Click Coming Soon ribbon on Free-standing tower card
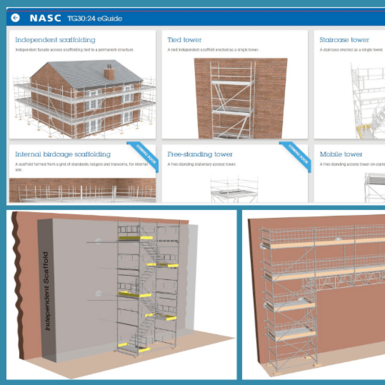Viewport: 385px width, 385px height. tap(295, 156)
